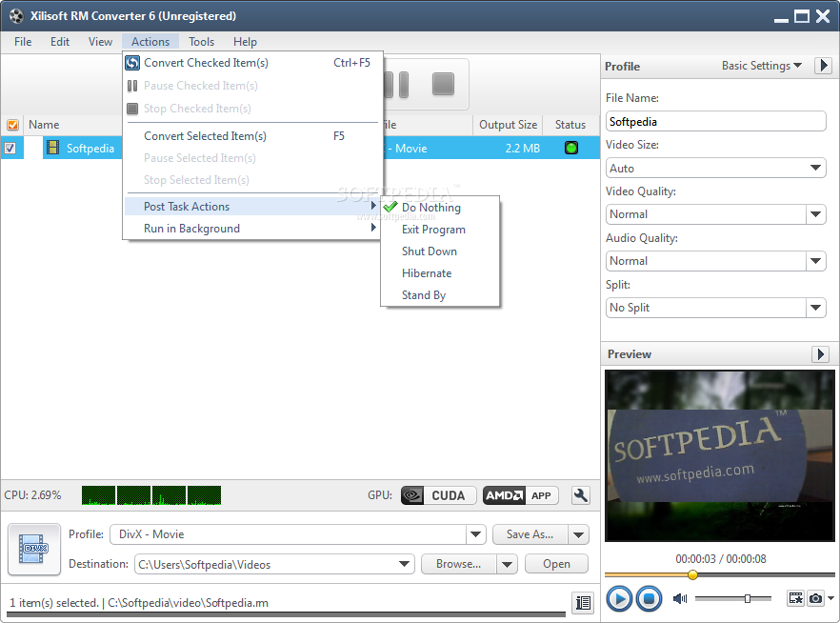Open Audio Quality dropdown arrow
The height and width of the screenshot is (623, 840).
click(815, 261)
